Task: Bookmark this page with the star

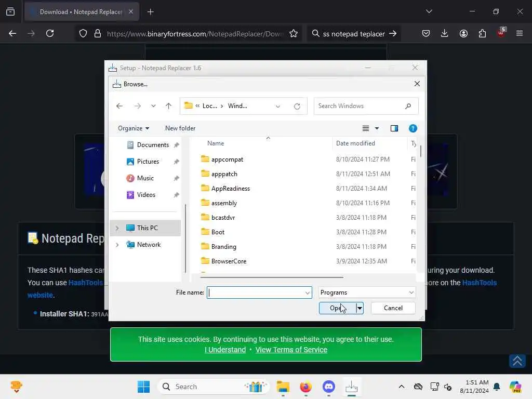Action: tap(294, 33)
